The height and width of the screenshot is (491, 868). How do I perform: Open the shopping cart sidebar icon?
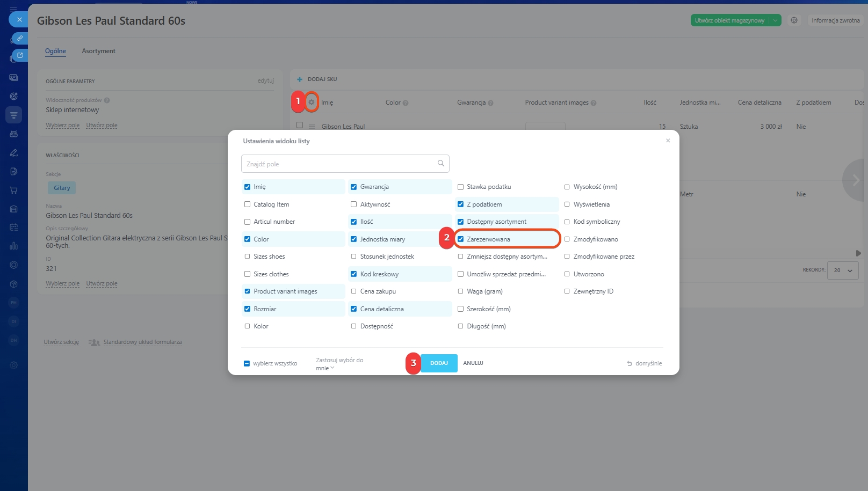tap(14, 190)
